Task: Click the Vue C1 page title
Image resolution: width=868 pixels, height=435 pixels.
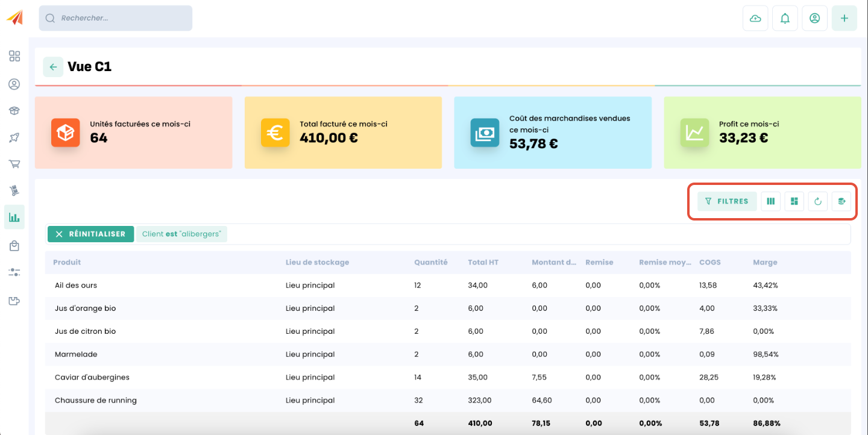Action: (90, 67)
